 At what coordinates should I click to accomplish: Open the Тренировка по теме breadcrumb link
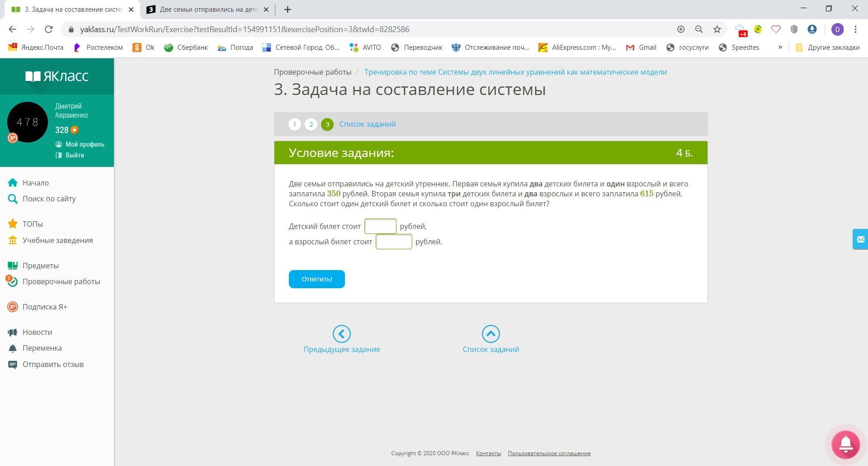tap(515, 72)
